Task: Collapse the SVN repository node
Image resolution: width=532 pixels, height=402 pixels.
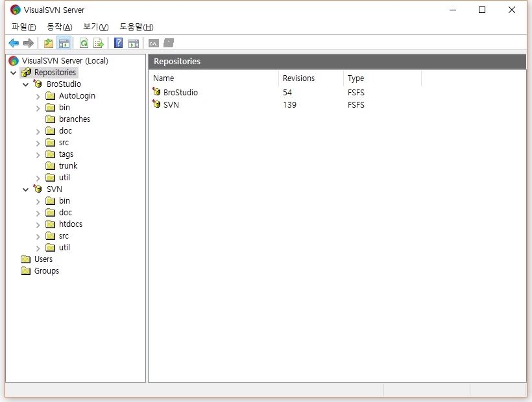Action: (26, 189)
